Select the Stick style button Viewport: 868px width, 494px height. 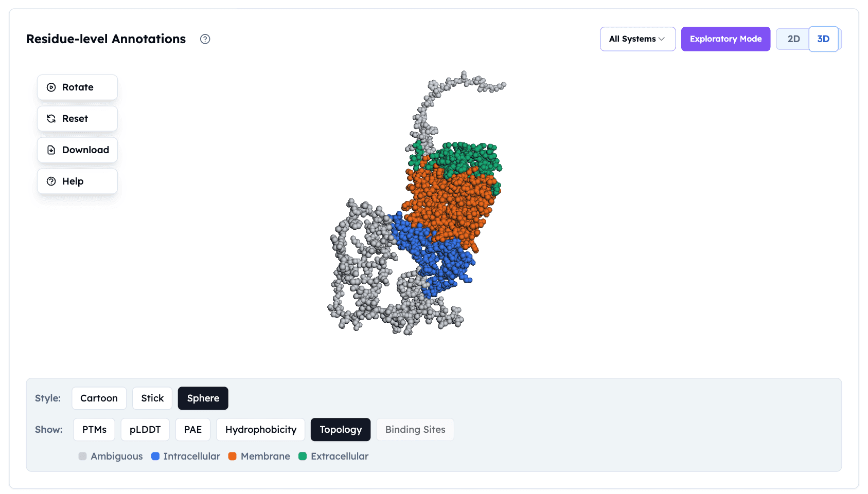(x=152, y=398)
